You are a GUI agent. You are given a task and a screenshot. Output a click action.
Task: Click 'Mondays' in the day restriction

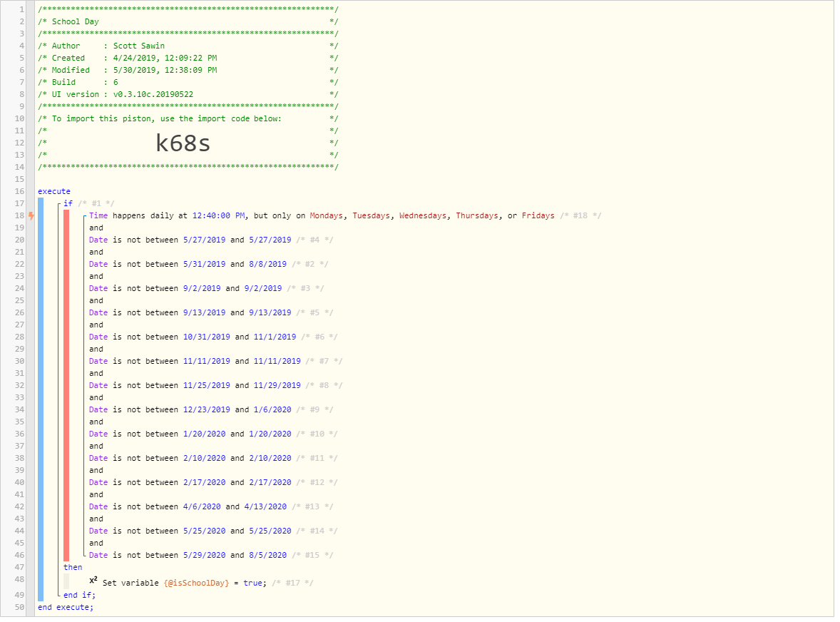[327, 216]
